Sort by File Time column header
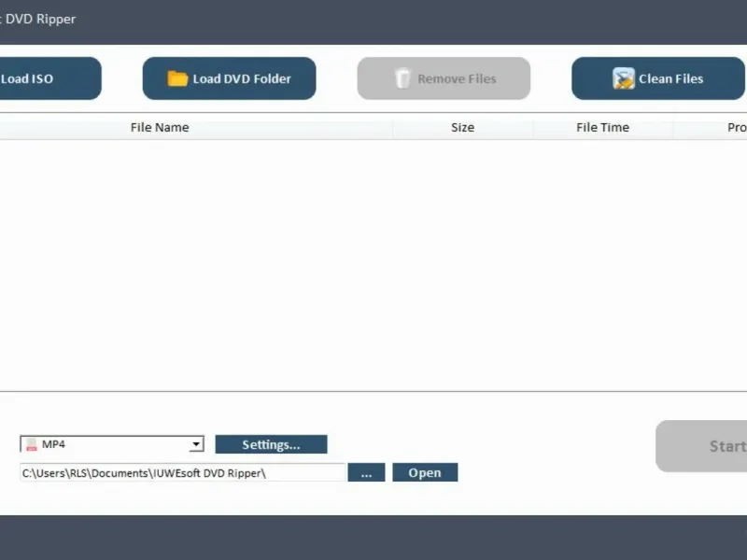The width and height of the screenshot is (747, 560). 602,128
